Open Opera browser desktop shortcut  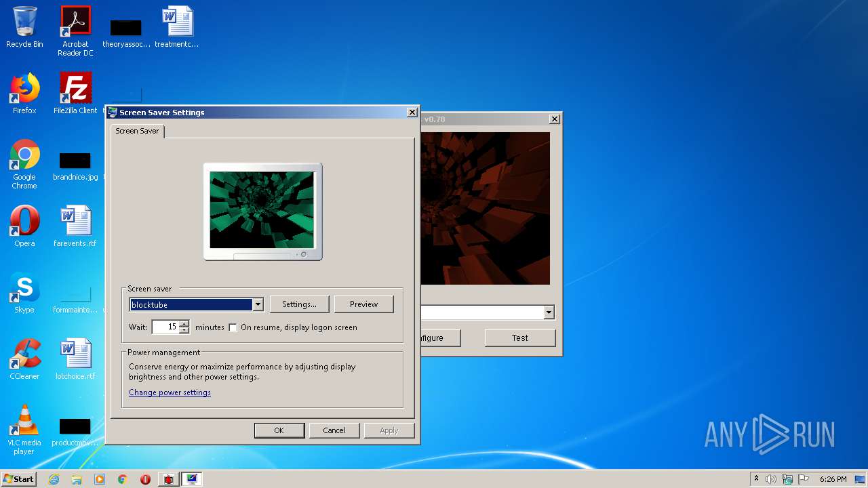click(x=24, y=227)
